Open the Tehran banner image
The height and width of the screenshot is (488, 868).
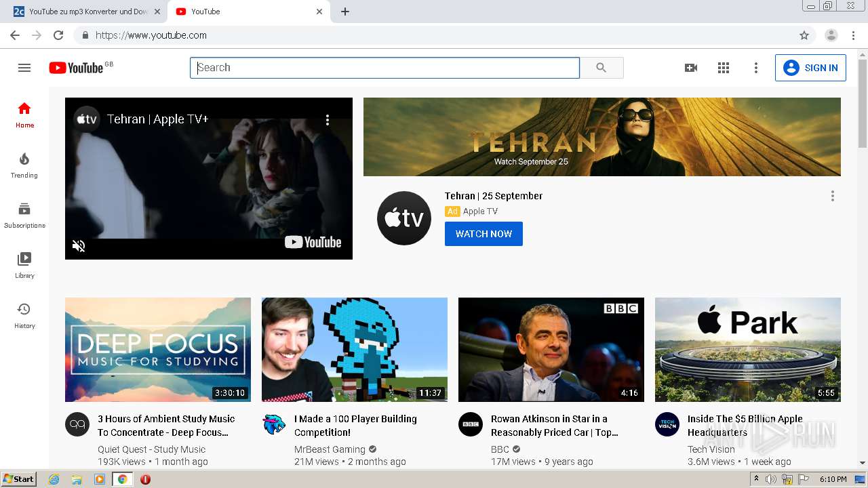(x=602, y=137)
